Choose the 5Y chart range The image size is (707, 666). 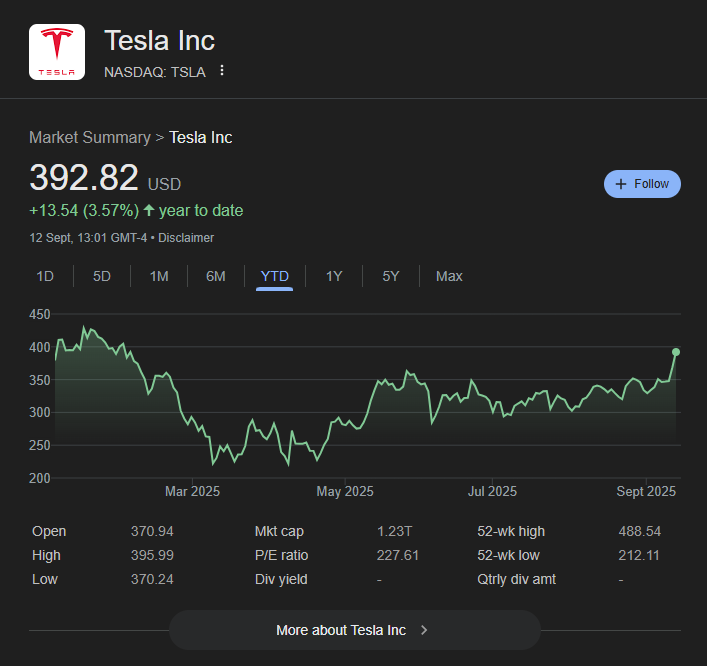tap(391, 276)
